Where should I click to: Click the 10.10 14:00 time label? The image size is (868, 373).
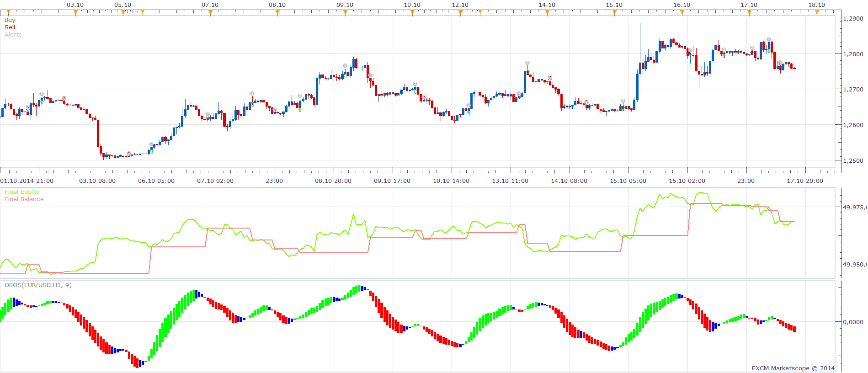pyautogui.click(x=451, y=181)
